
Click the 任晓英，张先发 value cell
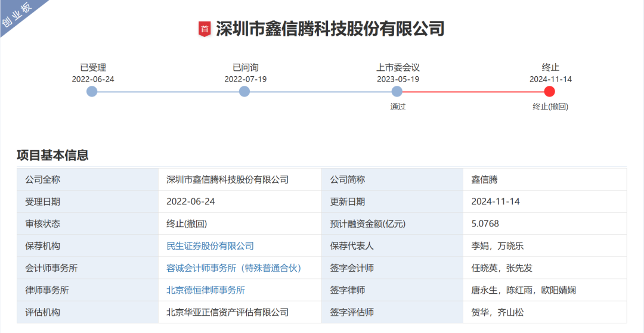[x=544, y=268]
